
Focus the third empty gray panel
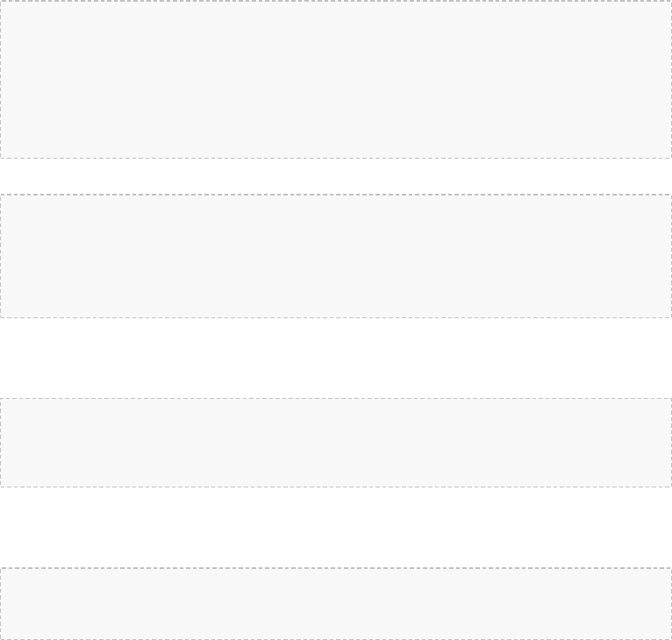point(336,443)
